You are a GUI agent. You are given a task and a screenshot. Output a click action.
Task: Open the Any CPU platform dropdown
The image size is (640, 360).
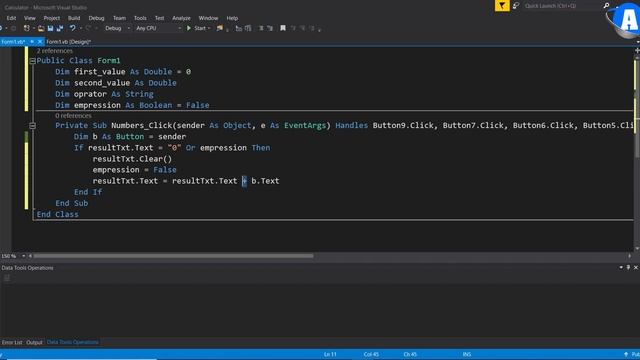[179, 28]
